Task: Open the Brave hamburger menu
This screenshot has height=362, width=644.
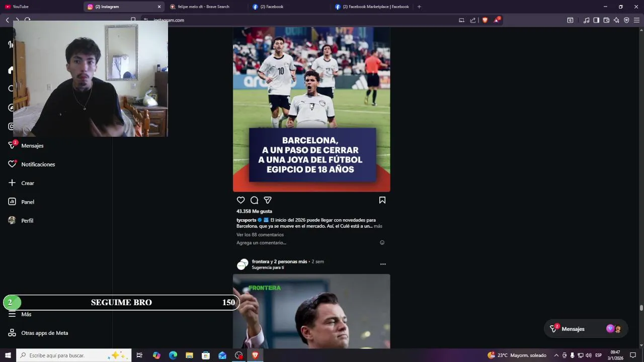Action: pyautogui.click(x=636, y=20)
